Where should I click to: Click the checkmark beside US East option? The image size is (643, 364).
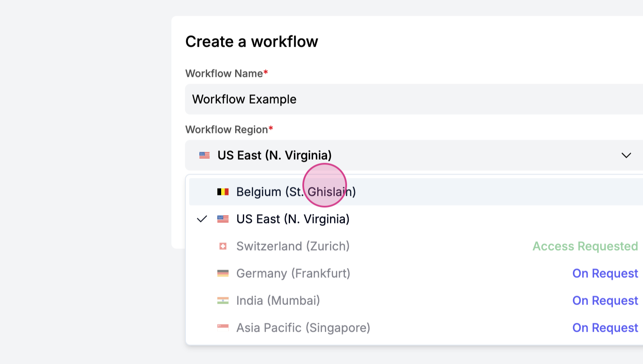pyautogui.click(x=202, y=219)
